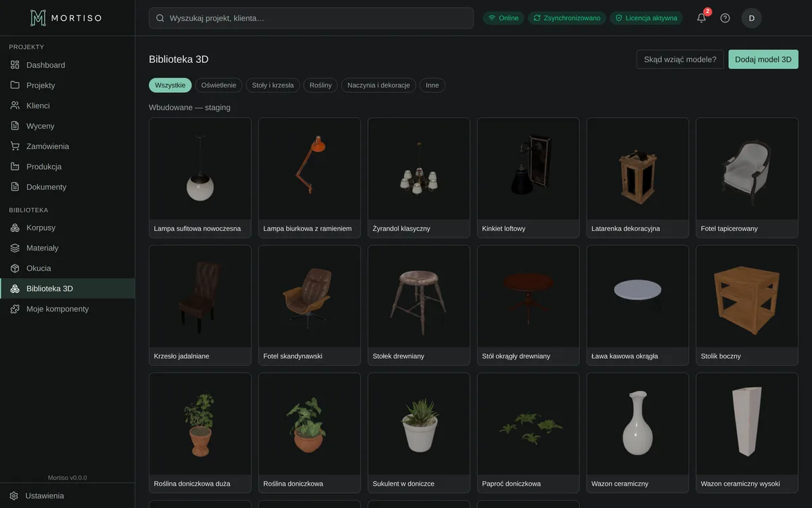812x508 pixels.
Task: Click the search magnifier icon
Action: [160, 18]
